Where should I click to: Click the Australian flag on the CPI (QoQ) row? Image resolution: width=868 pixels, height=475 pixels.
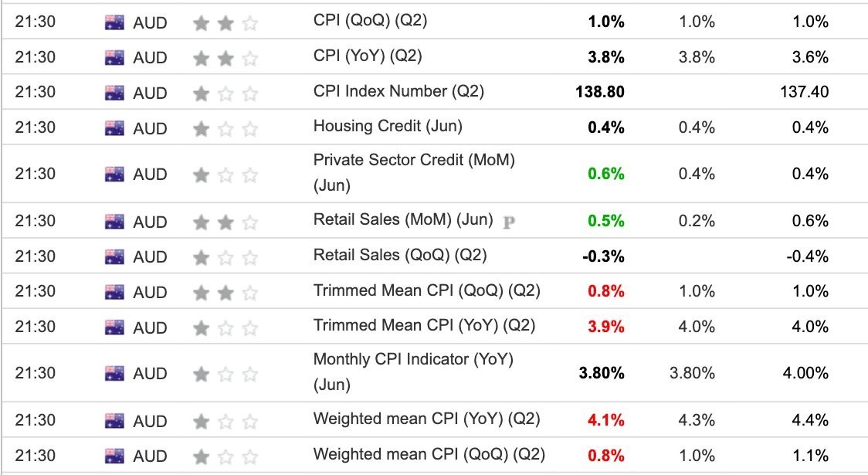[114, 22]
